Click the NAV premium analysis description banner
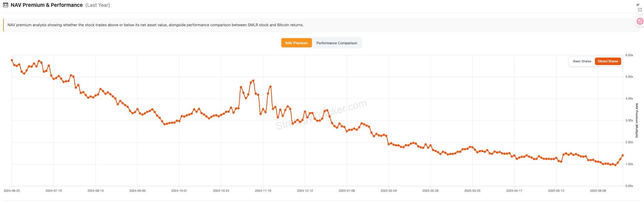644x204 pixels. tap(156, 25)
